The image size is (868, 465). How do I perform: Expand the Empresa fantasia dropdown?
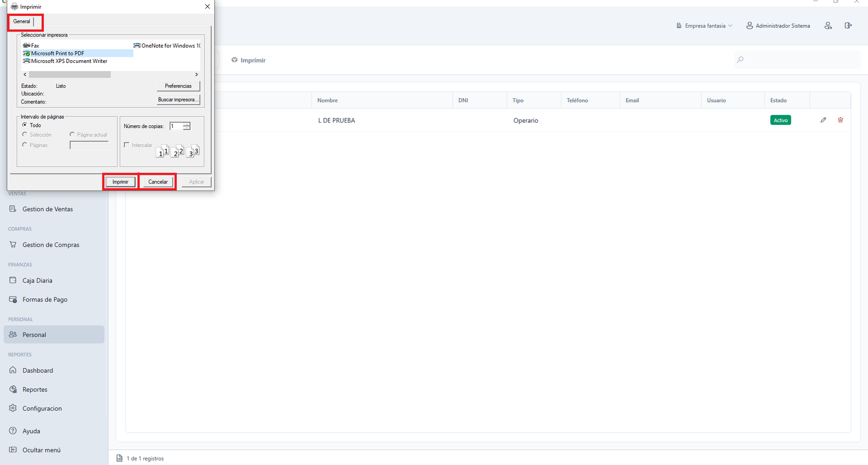click(704, 26)
